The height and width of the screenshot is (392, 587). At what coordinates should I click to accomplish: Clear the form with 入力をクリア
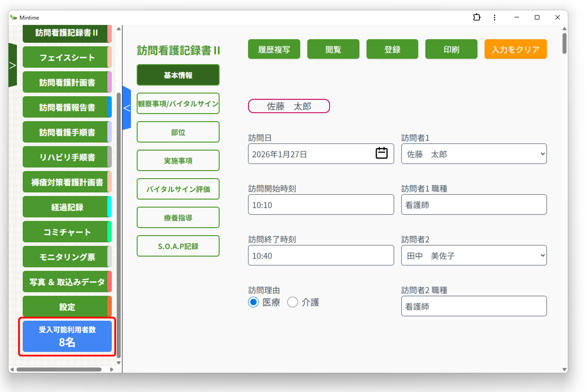(515, 49)
